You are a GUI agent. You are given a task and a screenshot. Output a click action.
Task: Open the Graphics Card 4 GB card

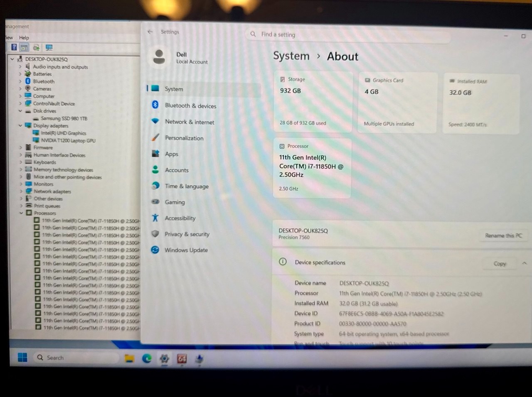[x=398, y=103]
